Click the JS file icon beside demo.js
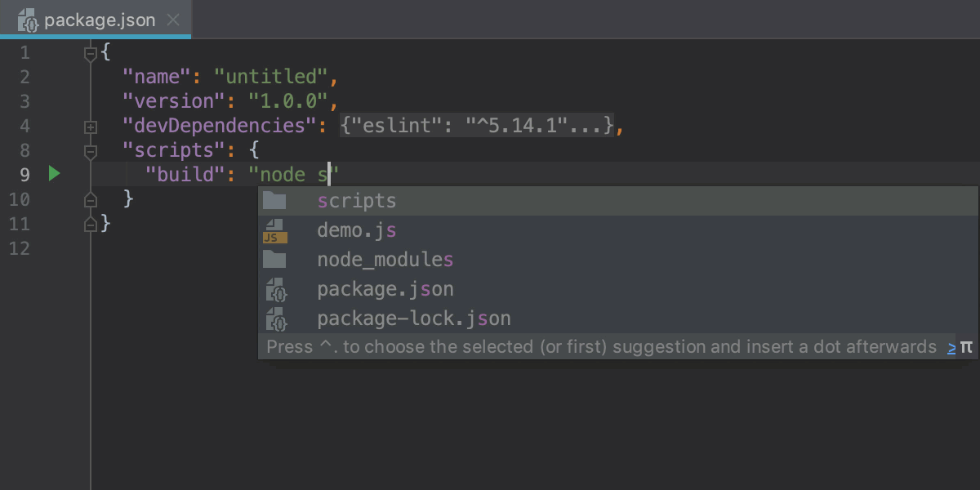The height and width of the screenshot is (490, 980). click(x=275, y=231)
